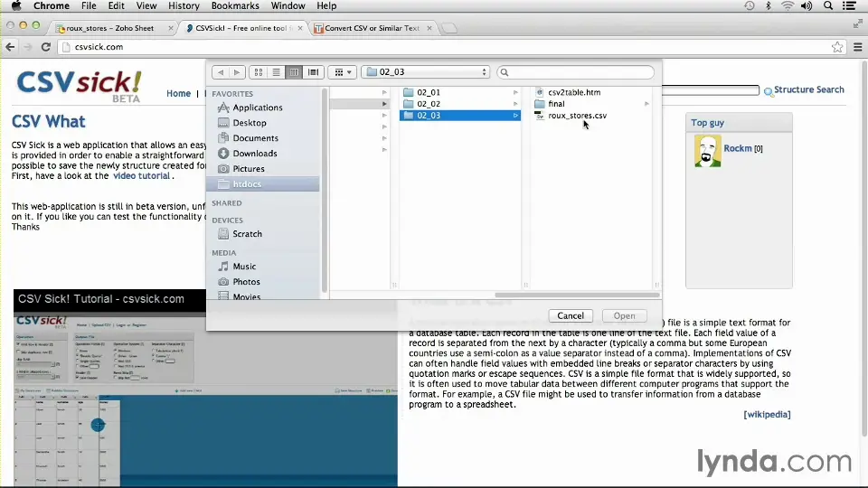Expand the 02_01 folder arrow
Viewport: 868px width, 488px height.
click(515, 92)
